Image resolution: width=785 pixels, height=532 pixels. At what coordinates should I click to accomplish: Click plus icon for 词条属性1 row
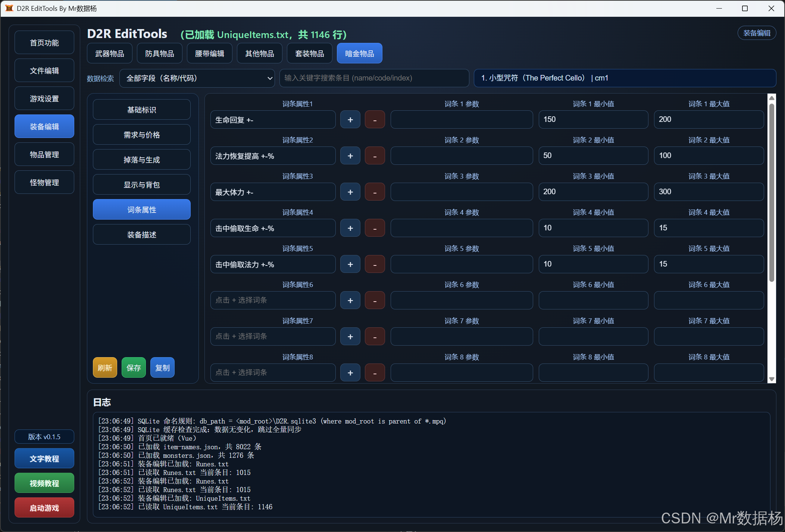(350, 120)
